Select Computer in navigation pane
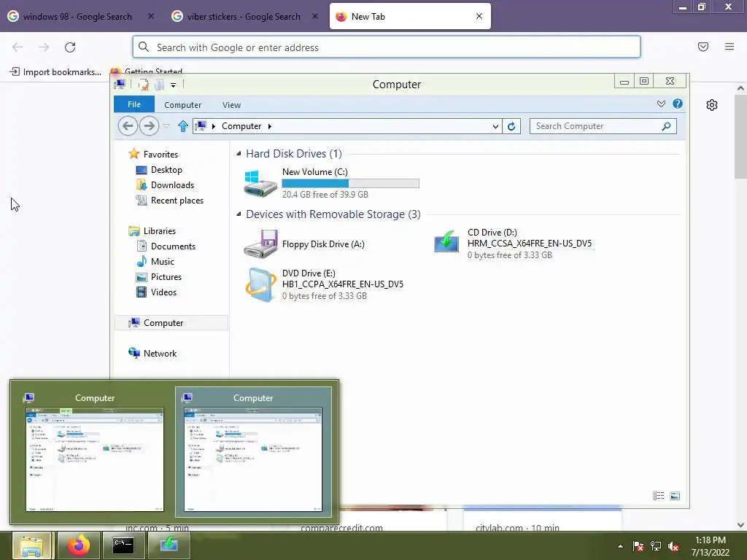Viewport: 747px width, 560px height. [171, 323]
